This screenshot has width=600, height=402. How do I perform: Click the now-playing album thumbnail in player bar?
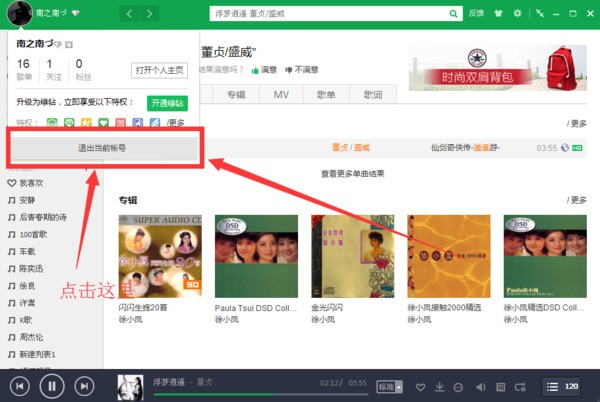point(130,387)
